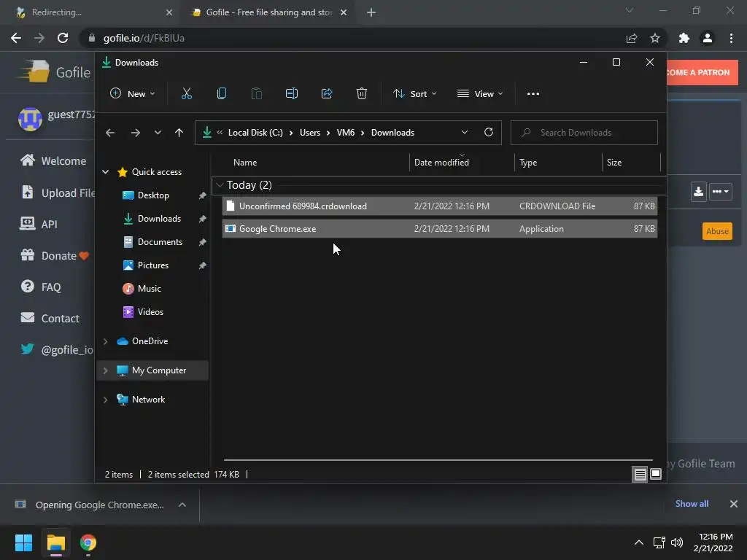This screenshot has width=747, height=560.
Task: Open Videos in Quick access
Action: click(150, 312)
